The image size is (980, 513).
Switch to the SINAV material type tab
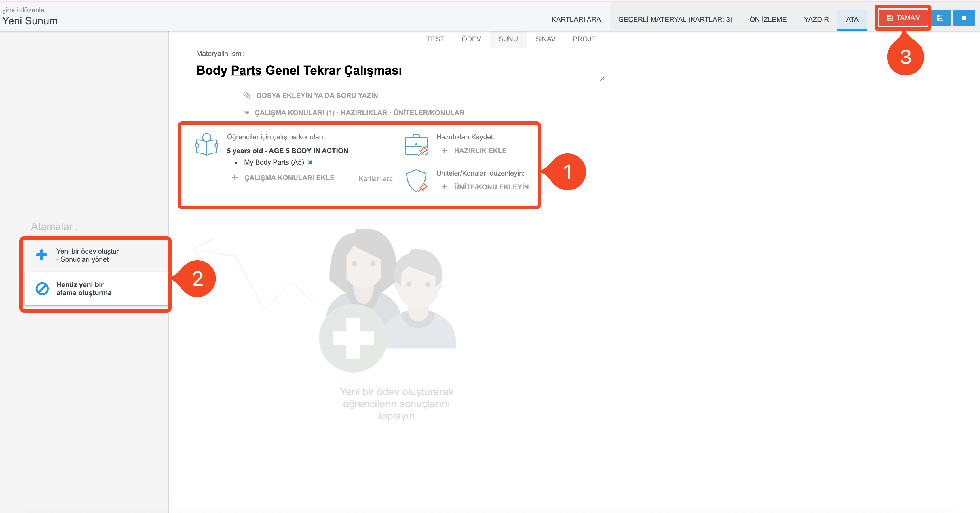point(545,39)
